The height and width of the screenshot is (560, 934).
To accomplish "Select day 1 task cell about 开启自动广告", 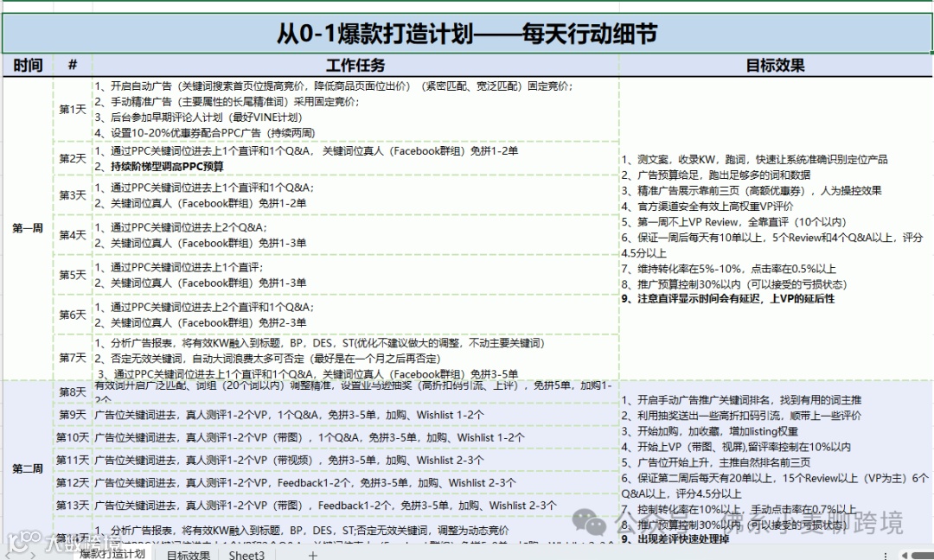I will (355, 109).
